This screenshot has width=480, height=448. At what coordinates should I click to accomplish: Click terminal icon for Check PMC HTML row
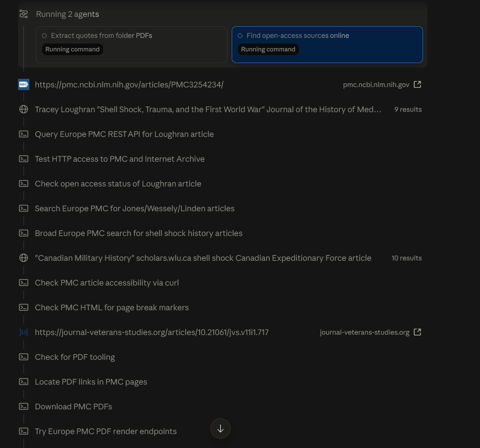(x=24, y=307)
